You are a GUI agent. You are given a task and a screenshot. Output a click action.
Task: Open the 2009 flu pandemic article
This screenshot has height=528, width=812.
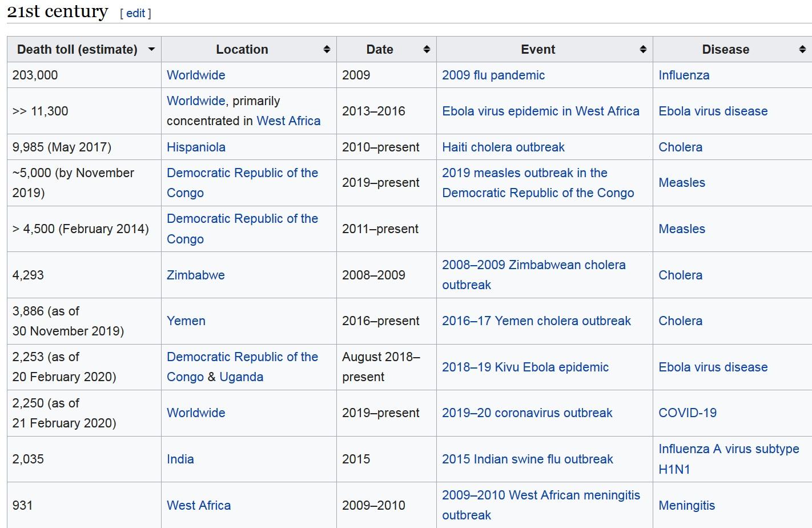tap(493, 75)
